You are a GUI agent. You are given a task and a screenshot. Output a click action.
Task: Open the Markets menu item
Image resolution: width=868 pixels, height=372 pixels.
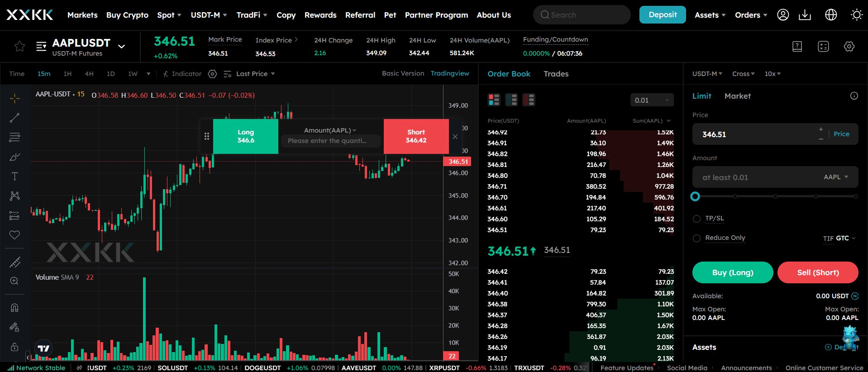(82, 15)
